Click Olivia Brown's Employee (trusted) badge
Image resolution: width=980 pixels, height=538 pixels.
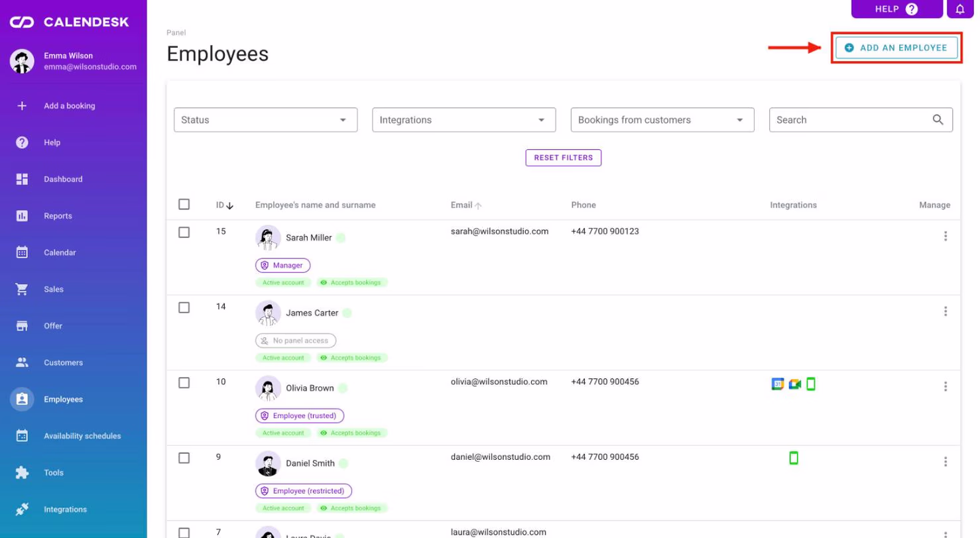(x=300, y=416)
